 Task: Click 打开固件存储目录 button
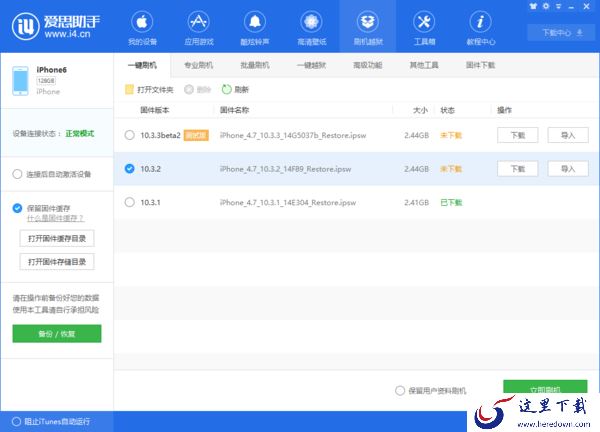point(57,262)
